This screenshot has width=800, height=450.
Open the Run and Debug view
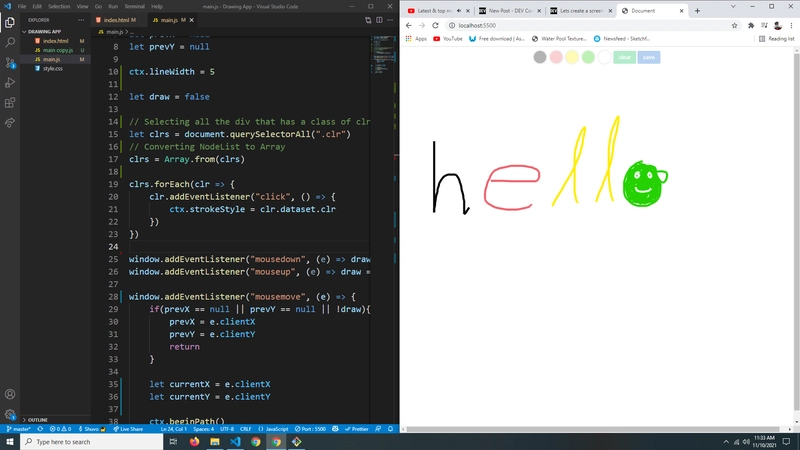(10, 83)
